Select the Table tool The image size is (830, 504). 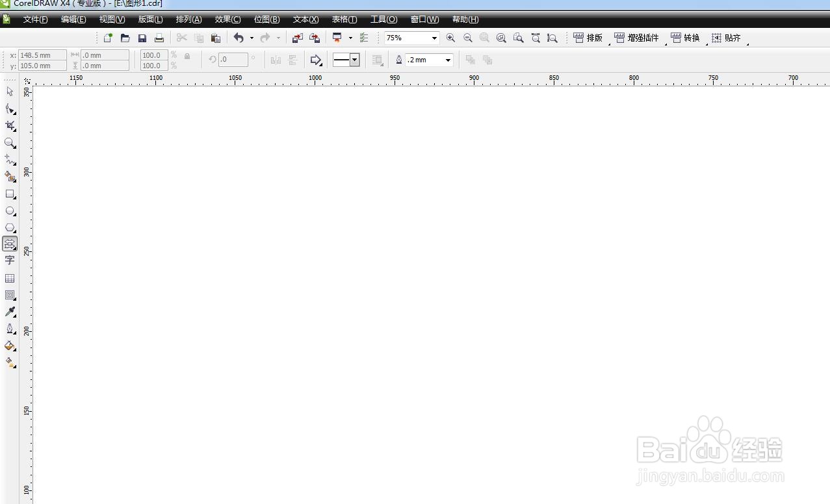click(x=10, y=278)
